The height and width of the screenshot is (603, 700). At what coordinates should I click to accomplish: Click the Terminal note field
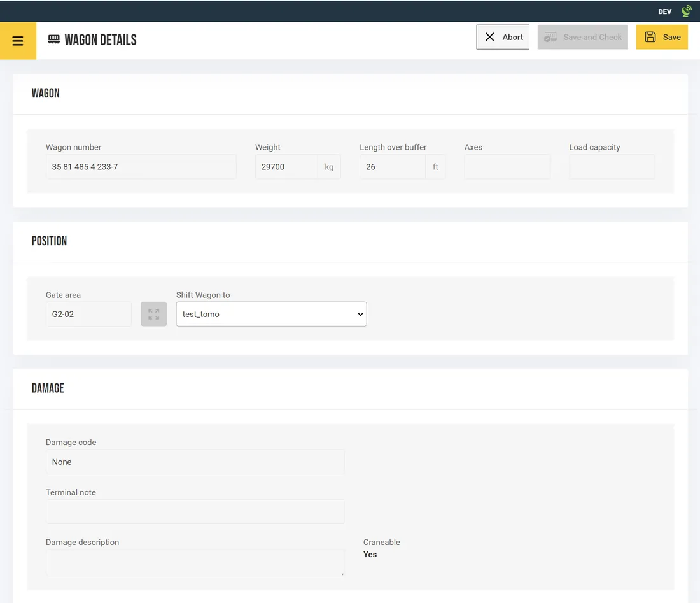(195, 511)
